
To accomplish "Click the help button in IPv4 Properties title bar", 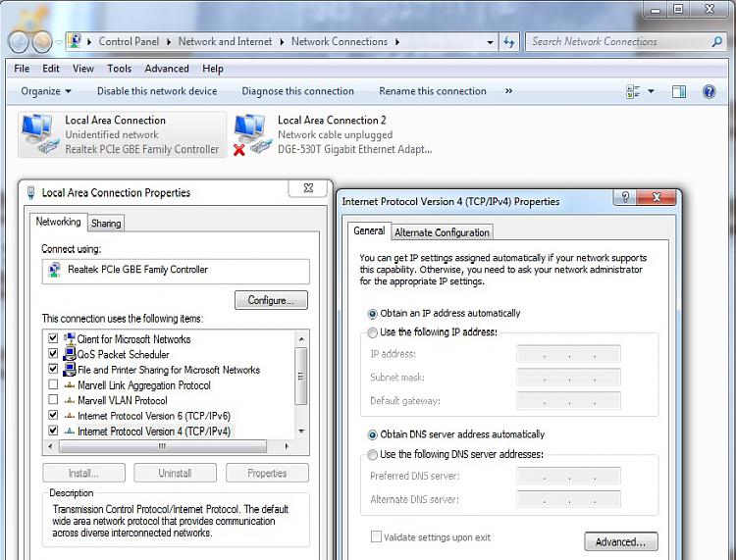I will 625,197.
